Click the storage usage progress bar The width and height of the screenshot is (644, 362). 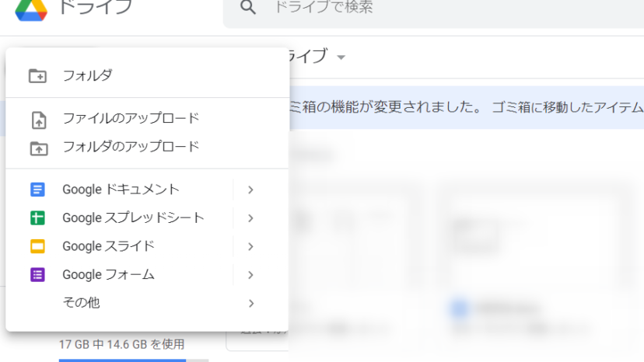[x=133, y=360]
